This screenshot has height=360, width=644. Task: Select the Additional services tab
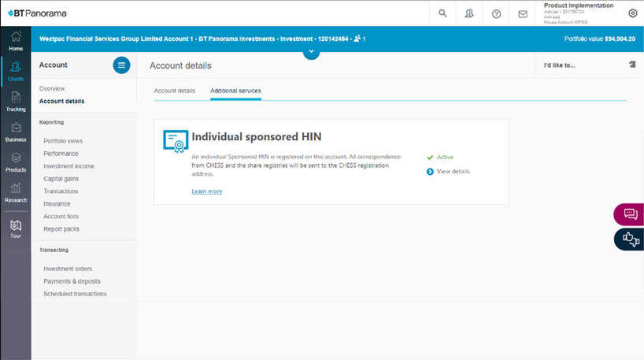pos(235,91)
